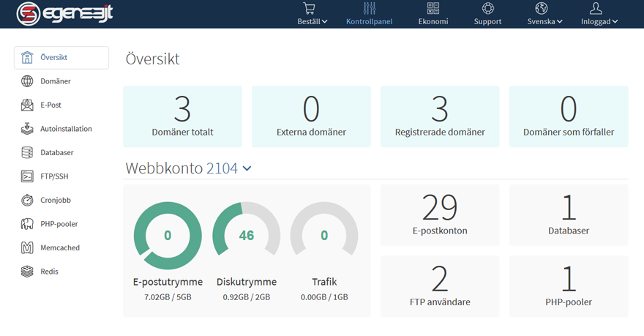This screenshot has width=644, height=336.
Task: Click the Domäner som förfaller card
Action: tap(569, 116)
